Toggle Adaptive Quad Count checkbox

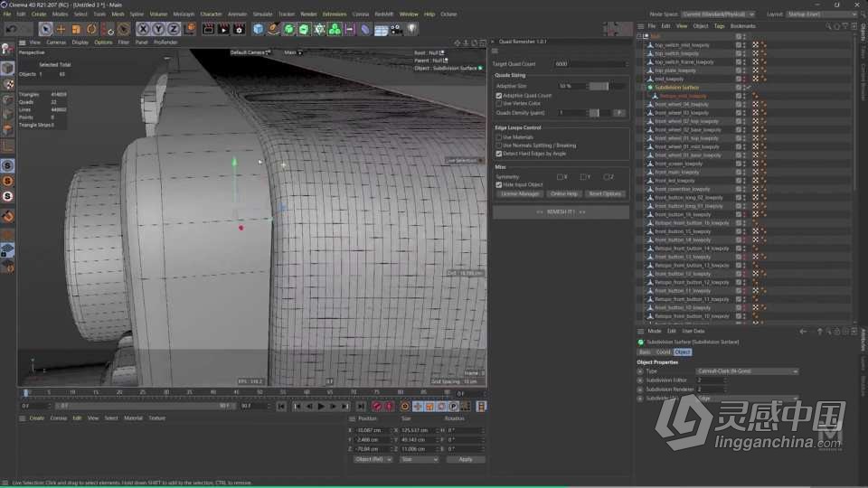pyautogui.click(x=499, y=96)
